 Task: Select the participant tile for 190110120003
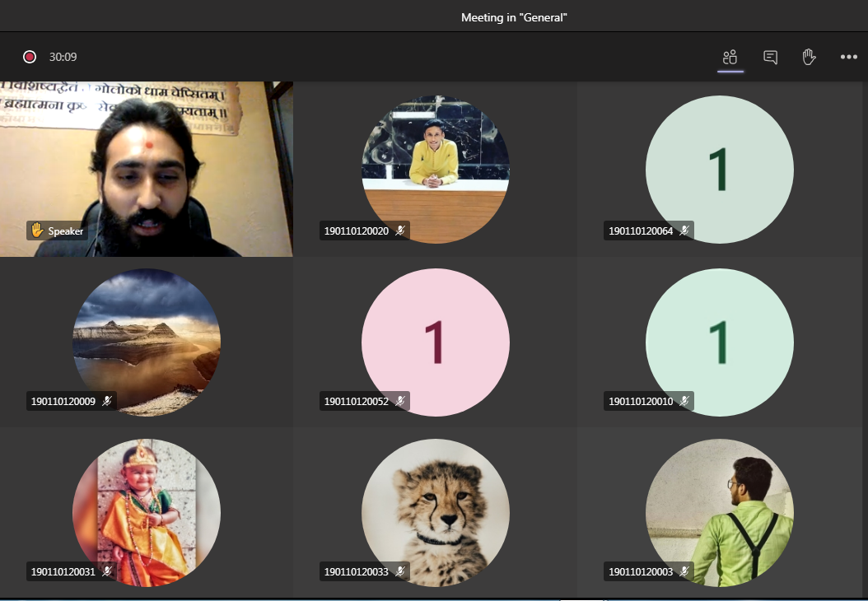tap(720, 510)
